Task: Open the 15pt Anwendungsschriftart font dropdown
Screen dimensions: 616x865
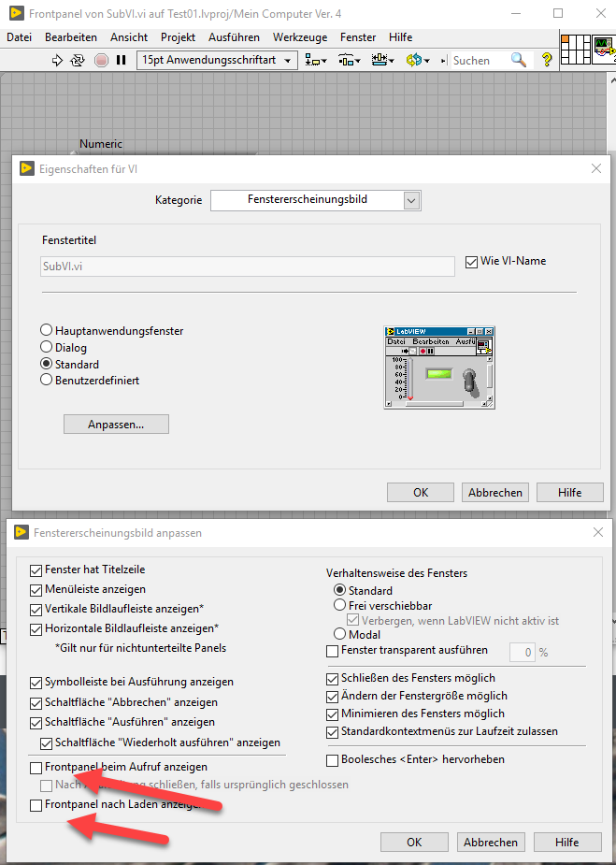Action: (217, 60)
